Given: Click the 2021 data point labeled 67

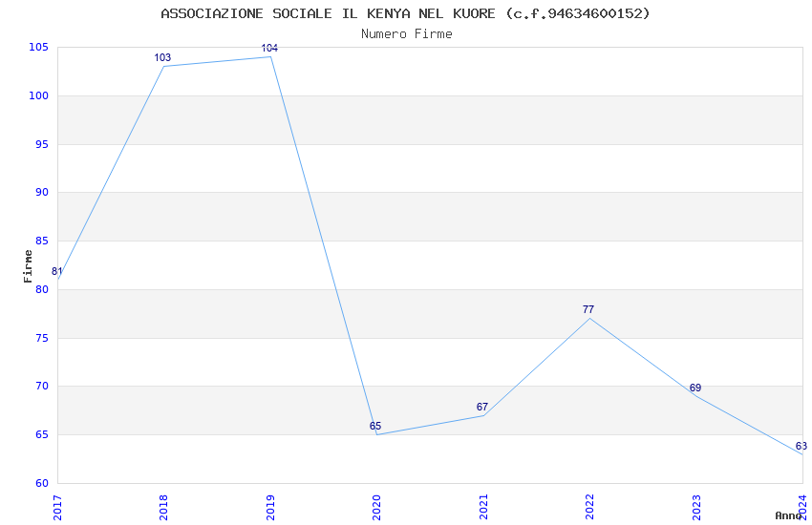Looking at the screenshot, I should coord(482,407).
